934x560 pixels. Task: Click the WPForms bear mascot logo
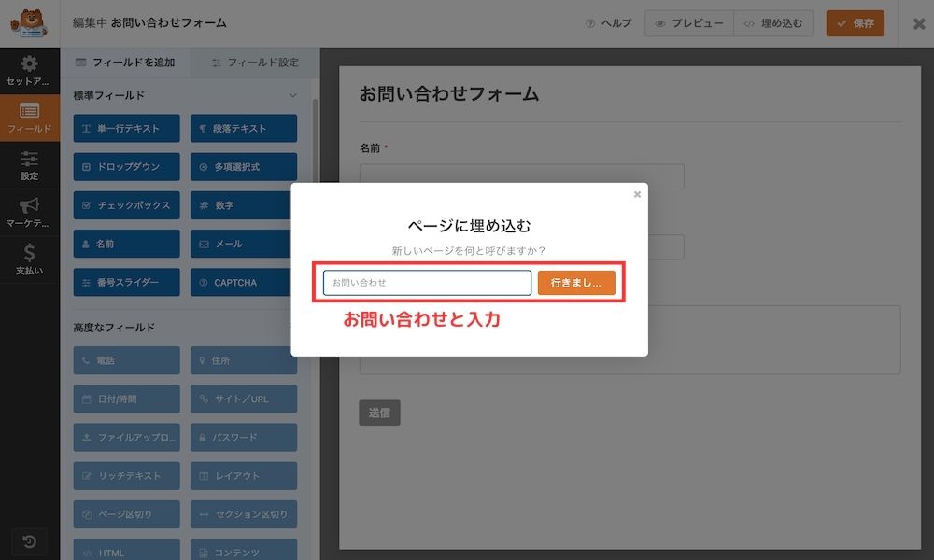(x=29, y=23)
